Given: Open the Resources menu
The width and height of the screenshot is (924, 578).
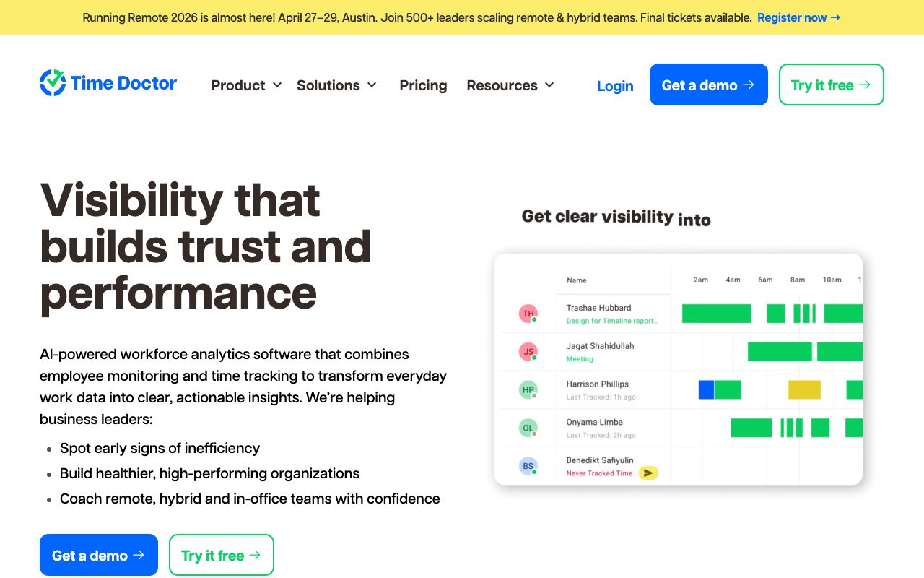Looking at the screenshot, I should pos(502,85).
